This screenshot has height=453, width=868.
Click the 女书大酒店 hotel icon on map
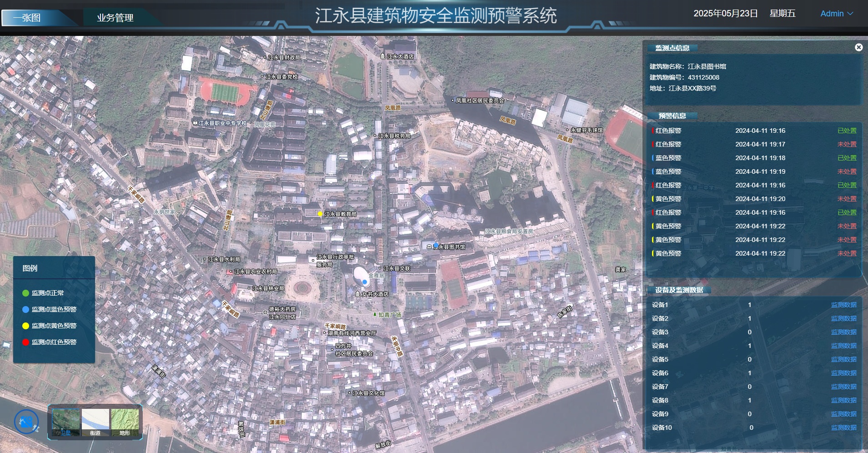click(x=358, y=294)
